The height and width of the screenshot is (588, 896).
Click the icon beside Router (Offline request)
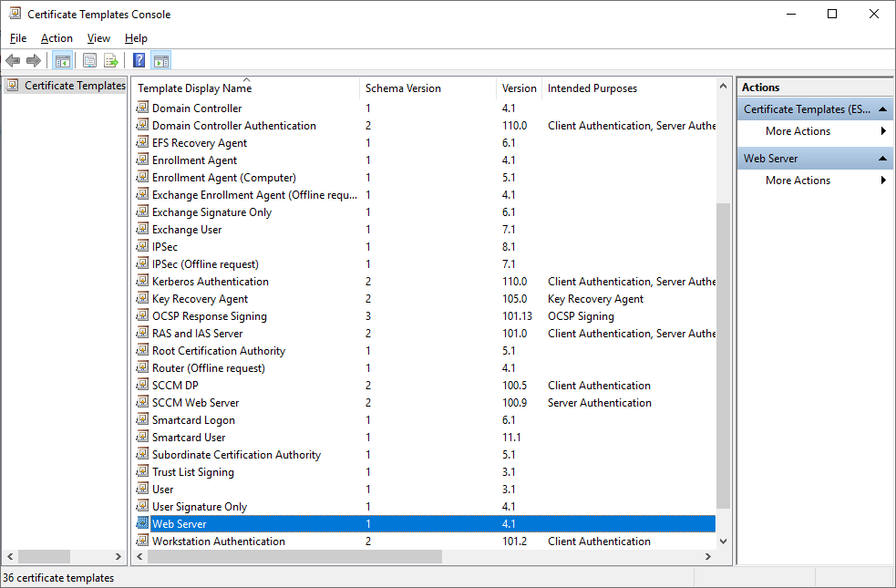(142, 367)
